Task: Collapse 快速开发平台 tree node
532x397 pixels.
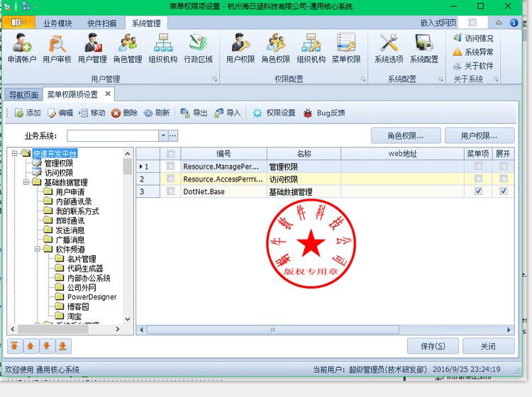Action: (x=15, y=154)
